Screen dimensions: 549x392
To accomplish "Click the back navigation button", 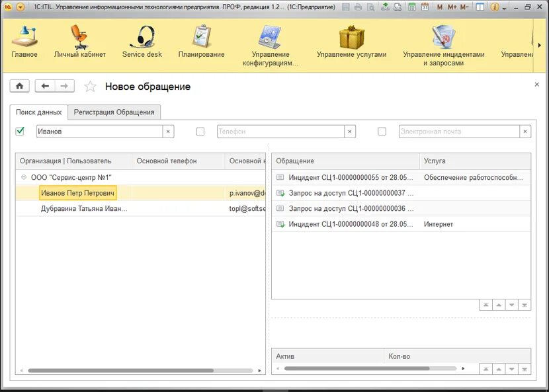I will point(45,87).
